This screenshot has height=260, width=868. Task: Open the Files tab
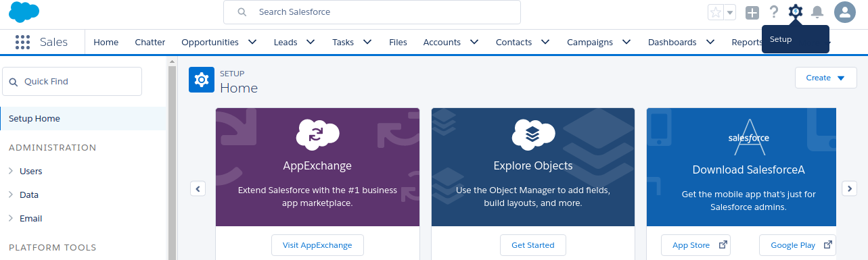click(398, 42)
